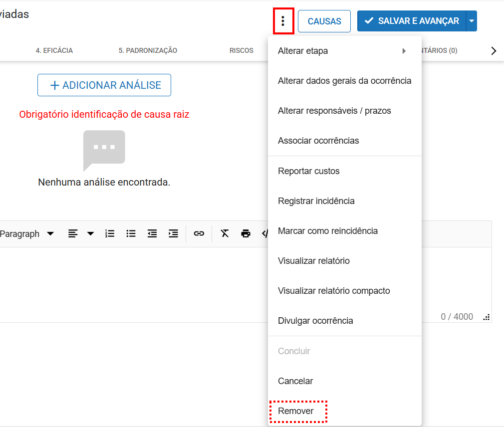This screenshot has height=427, width=504.
Task: Choose Remover in the options menu
Action: (x=296, y=411)
